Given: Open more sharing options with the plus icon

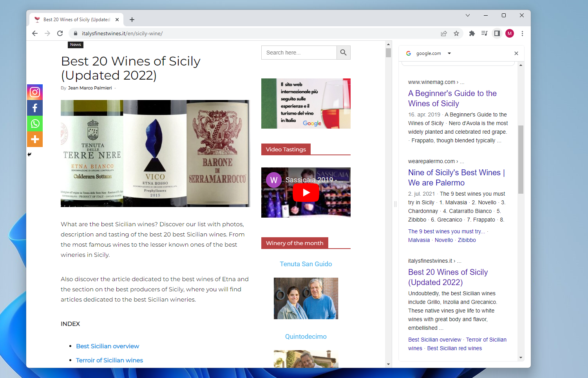Looking at the screenshot, I should pyautogui.click(x=35, y=139).
